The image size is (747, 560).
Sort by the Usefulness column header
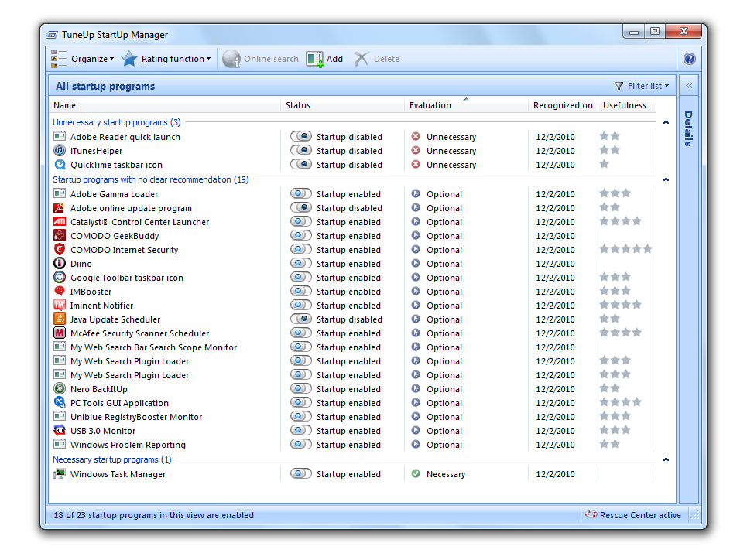point(626,105)
